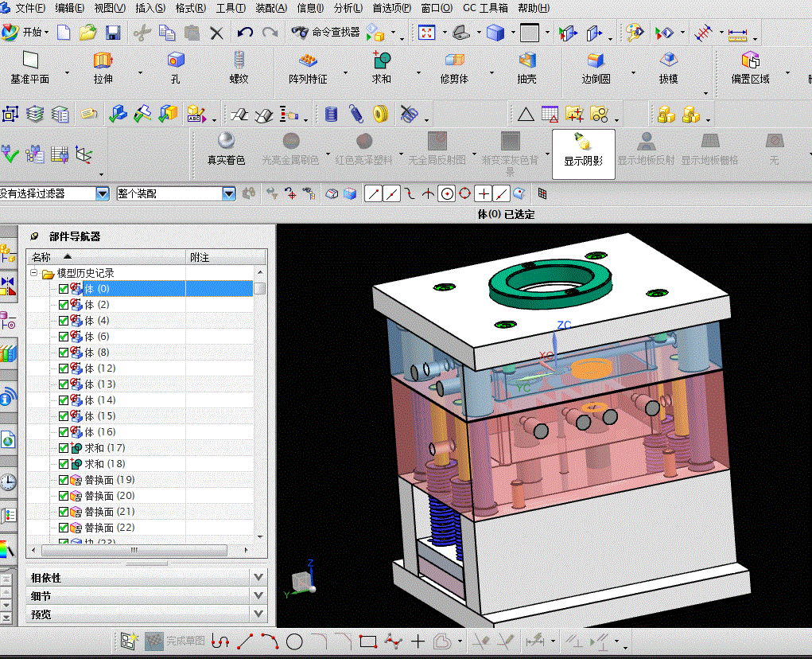Click the line sketch tool in bottom toolbar
This screenshot has width=812, height=659.
point(245,641)
